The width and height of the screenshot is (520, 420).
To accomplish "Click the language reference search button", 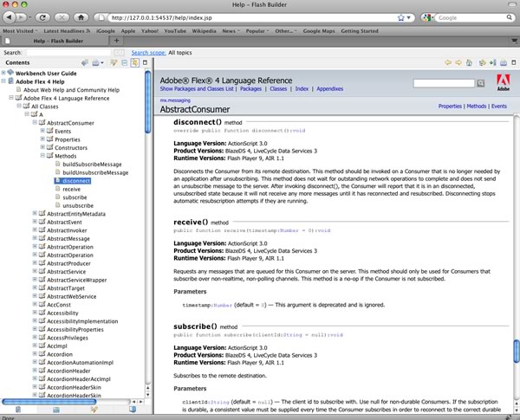I will tap(480, 83).
